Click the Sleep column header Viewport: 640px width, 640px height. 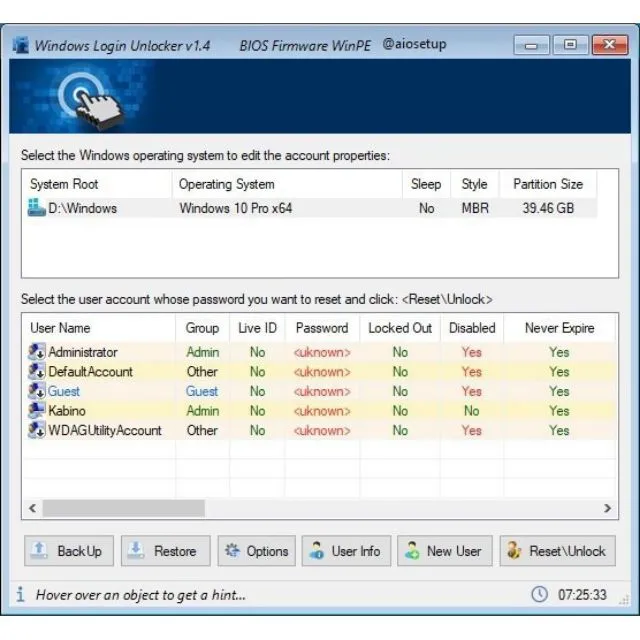[x=426, y=184]
